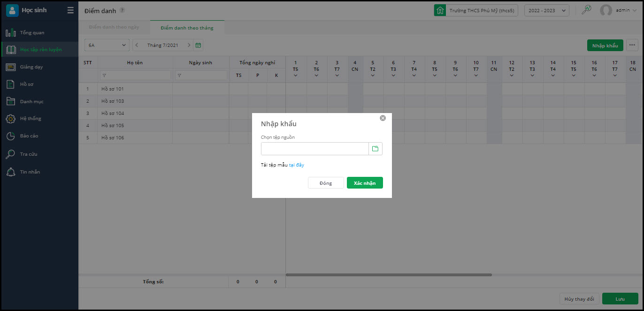Click the Xác nhận button
This screenshot has width=644, height=311.
tap(365, 183)
